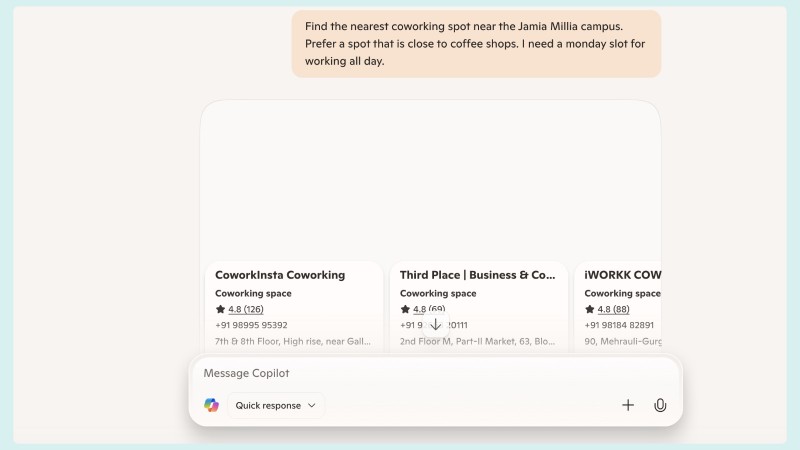Jump to latest with the down arrow

436,325
